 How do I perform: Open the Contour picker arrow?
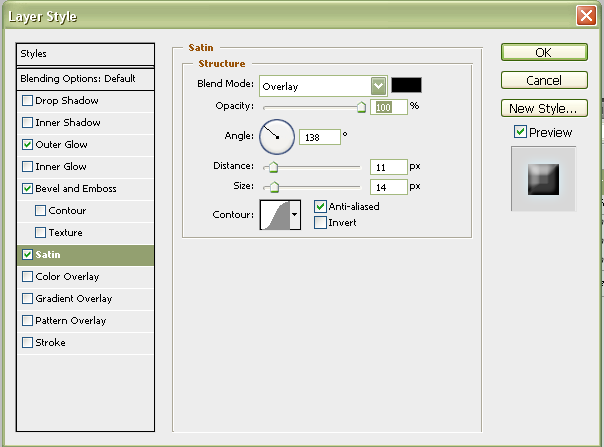click(295, 215)
